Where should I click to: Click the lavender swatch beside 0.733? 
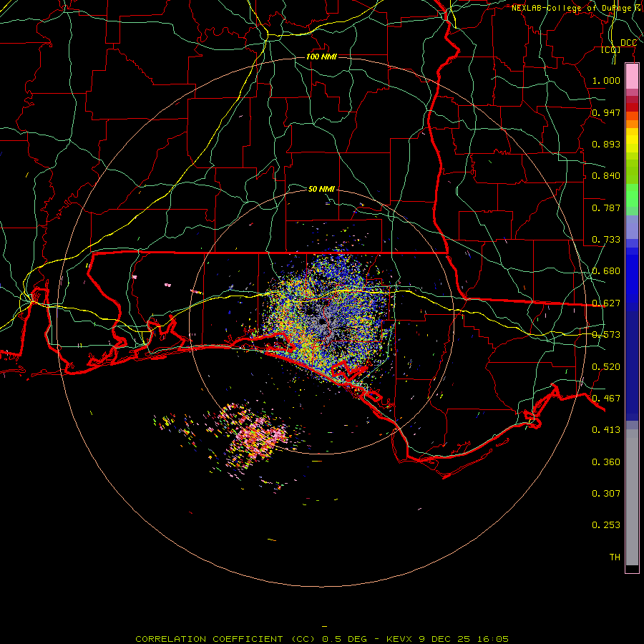(x=632, y=228)
